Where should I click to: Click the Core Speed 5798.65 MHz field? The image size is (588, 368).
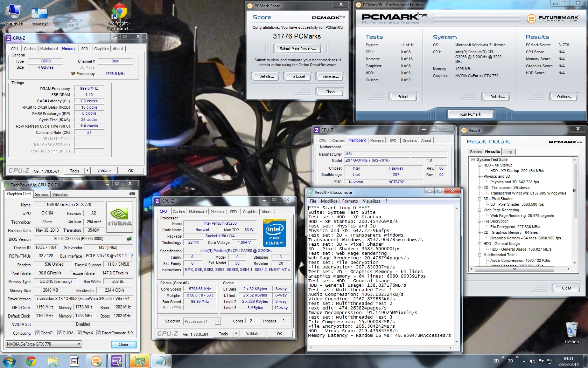200,289
